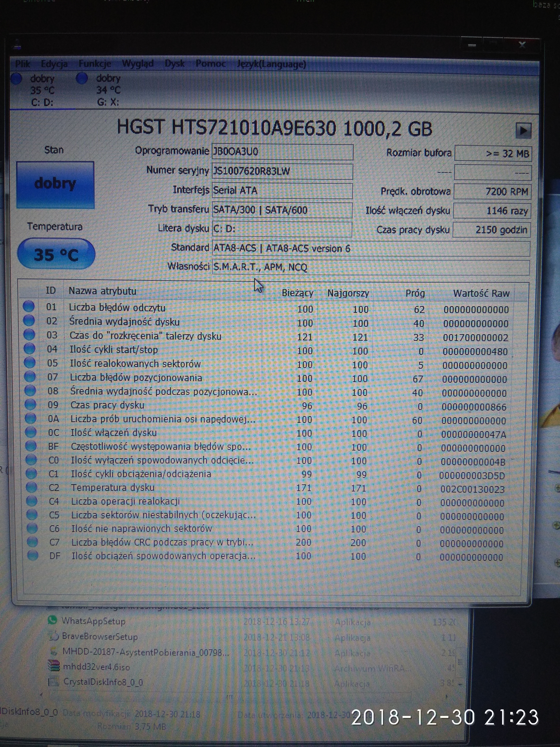The image size is (560, 747).
Task: Click the Litera dysku field
Action: (282, 229)
